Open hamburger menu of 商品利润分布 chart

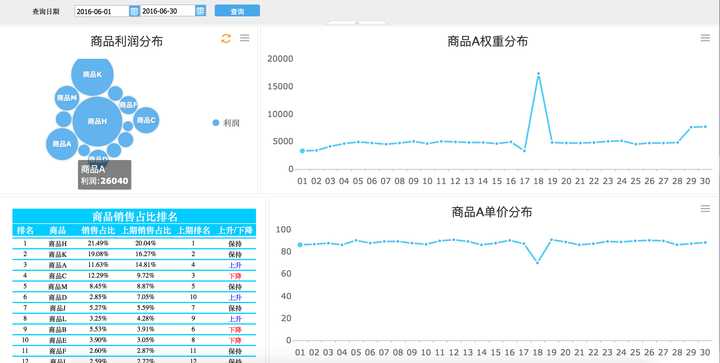[x=245, y=38]
